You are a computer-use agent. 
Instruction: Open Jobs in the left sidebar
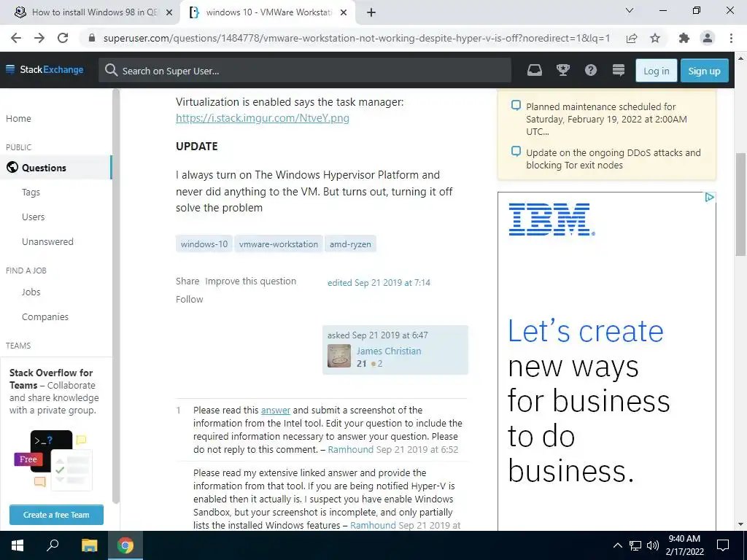coord(31,292)
